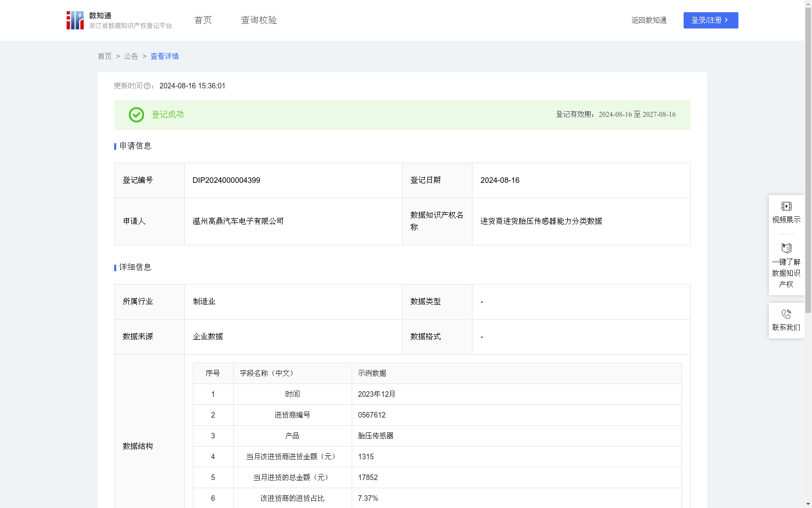Click the 字段名称（中文） column header

293,373
